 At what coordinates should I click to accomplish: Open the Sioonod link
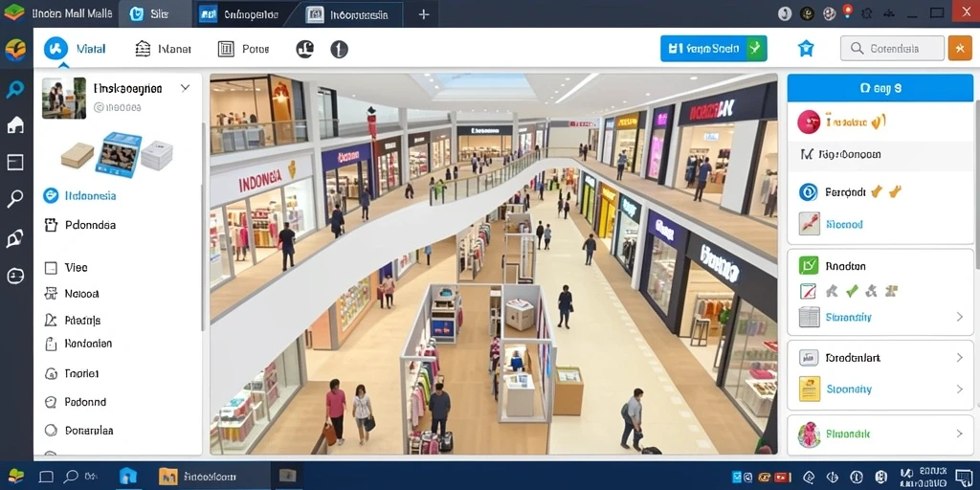pyautogui.click(x=844, y=224)
